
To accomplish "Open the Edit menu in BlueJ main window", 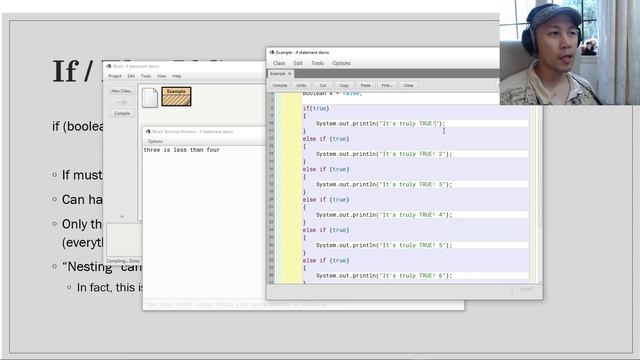I will pyautogui.click(x=131, y=76).
